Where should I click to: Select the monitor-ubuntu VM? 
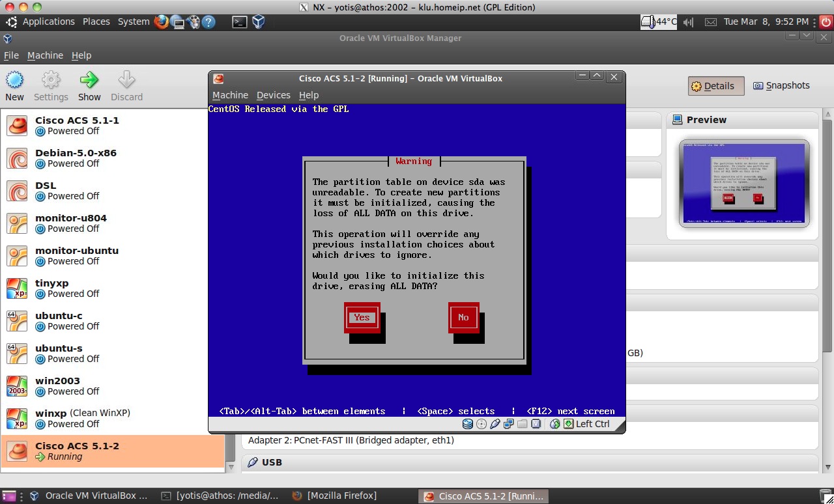[113, 256]
